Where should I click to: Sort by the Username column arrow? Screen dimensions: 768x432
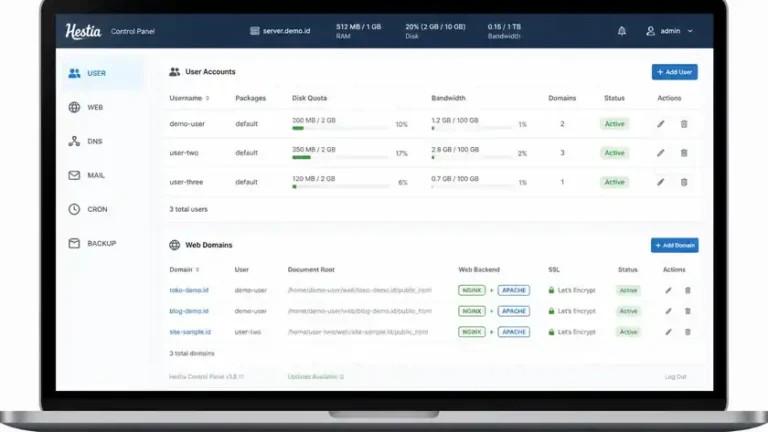pos(208,98)
